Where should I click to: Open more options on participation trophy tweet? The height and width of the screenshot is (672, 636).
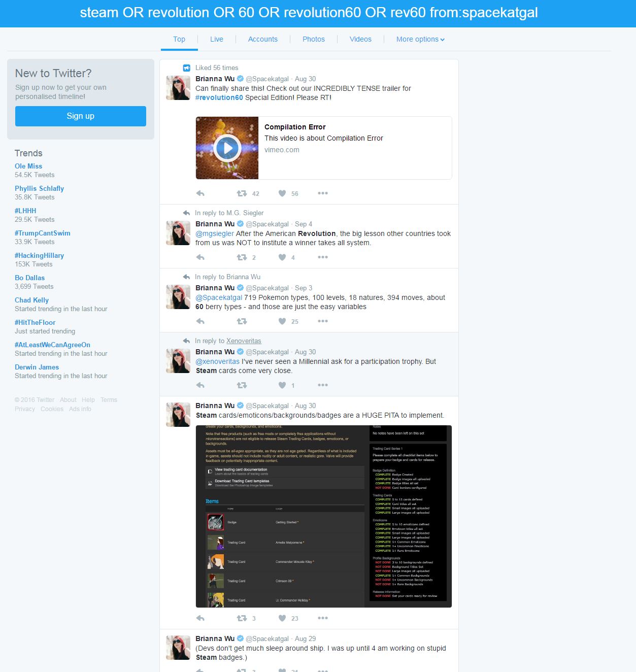pyautogui.click(x=323, y=385)
